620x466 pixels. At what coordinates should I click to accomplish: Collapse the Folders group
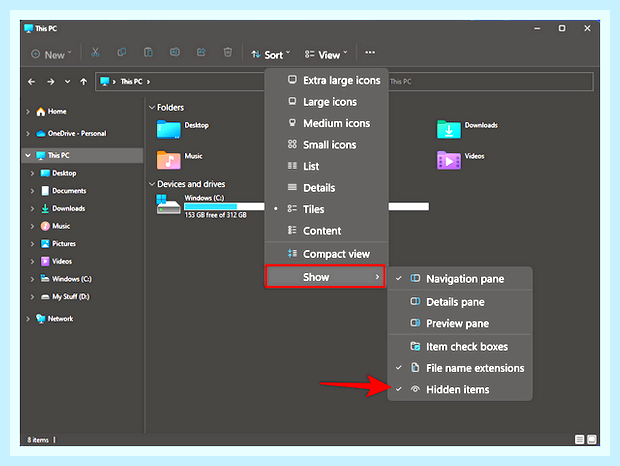click(x=152, y=108)
